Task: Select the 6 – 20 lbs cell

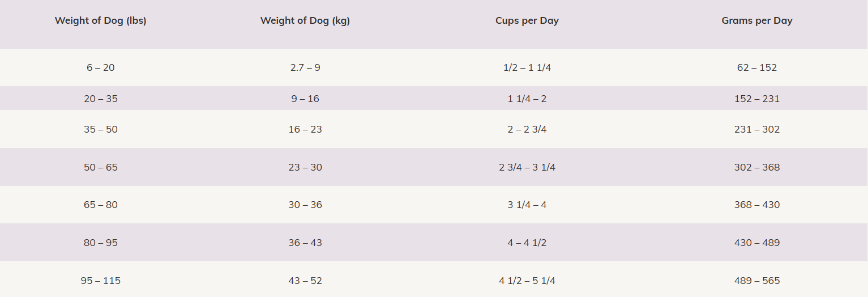Action: tap(100, 67)
